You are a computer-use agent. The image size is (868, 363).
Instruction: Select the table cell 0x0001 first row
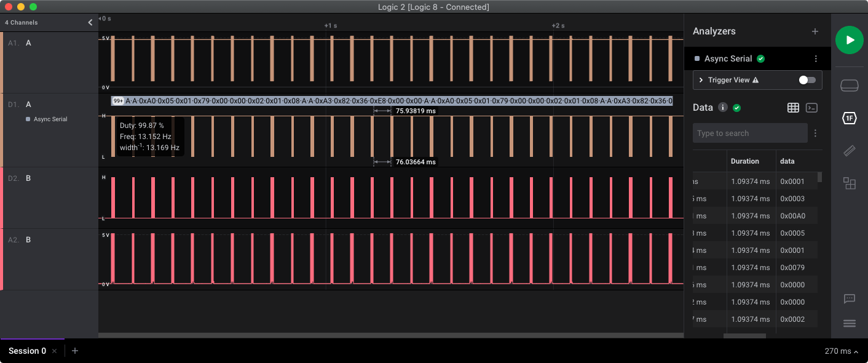click(x=792, y=181)
